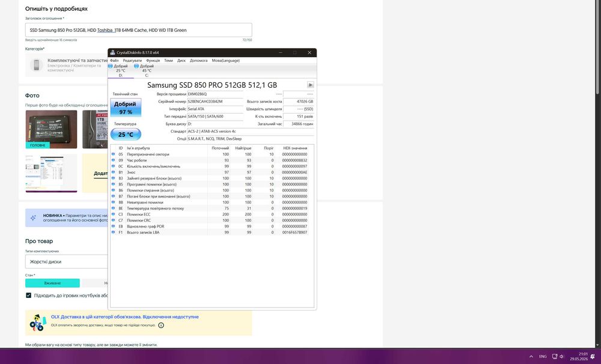Click the ENG language indicator

tap(543, 356)
